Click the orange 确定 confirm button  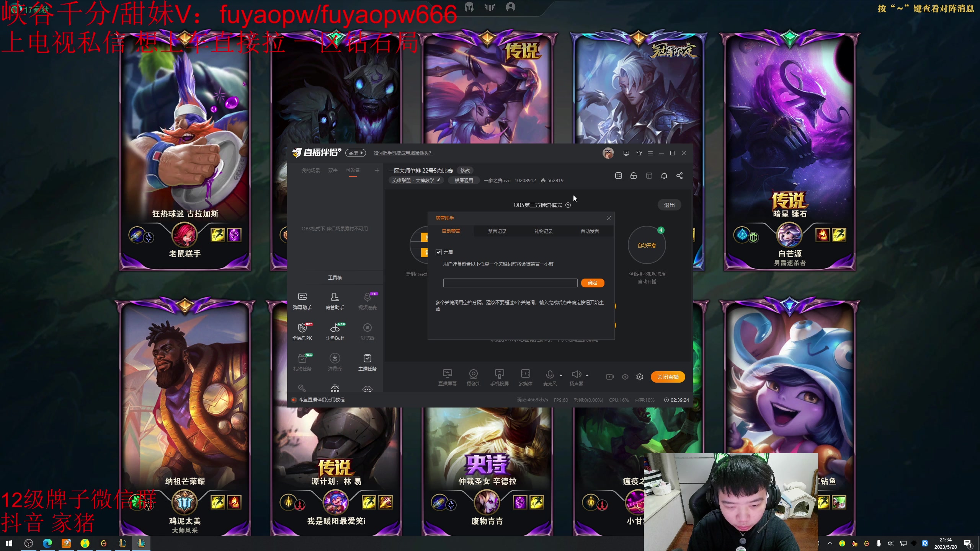click(592, 283)
